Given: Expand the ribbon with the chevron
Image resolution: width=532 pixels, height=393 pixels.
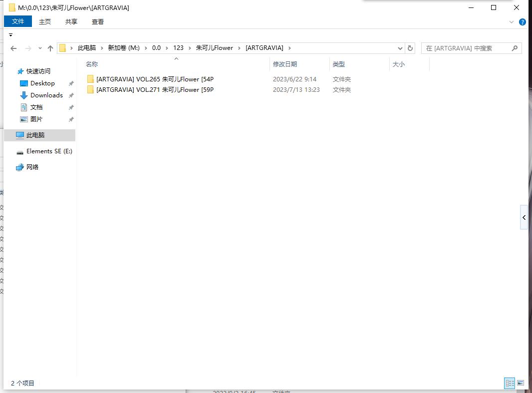Looking at the screenshot, I should pyautogui.click(x=512, y=22).
